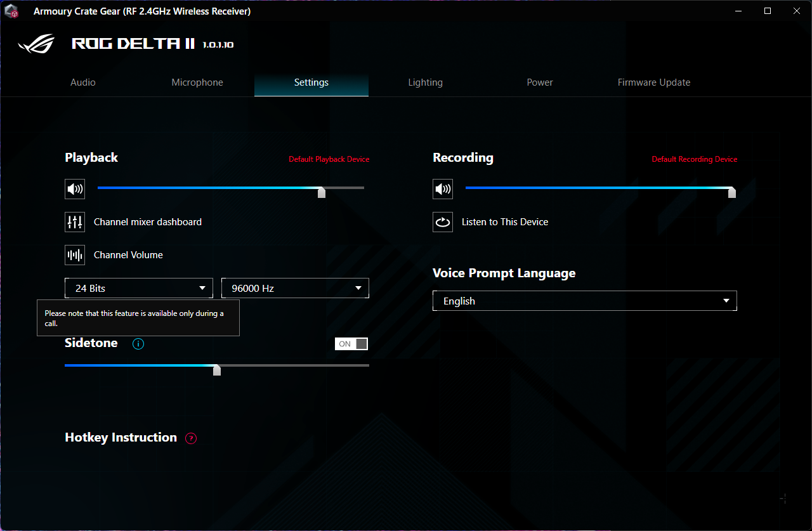Click the Sidetone info icon
This screenshot has height=531, width=812.
[138, 344]
